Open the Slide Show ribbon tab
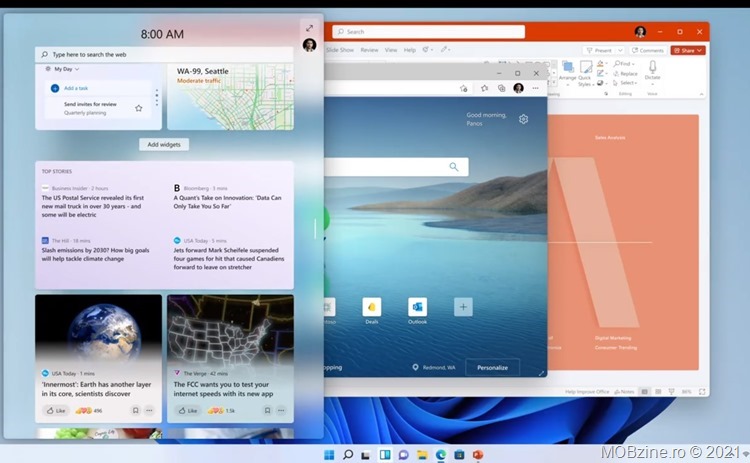Viewport: 750px width, 463px height. tap(340, 50)
